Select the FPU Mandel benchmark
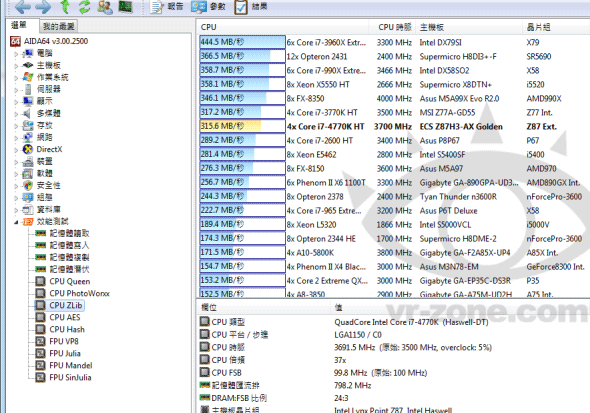The height and width of the screenshot is (413, 590). click(71, 366)
